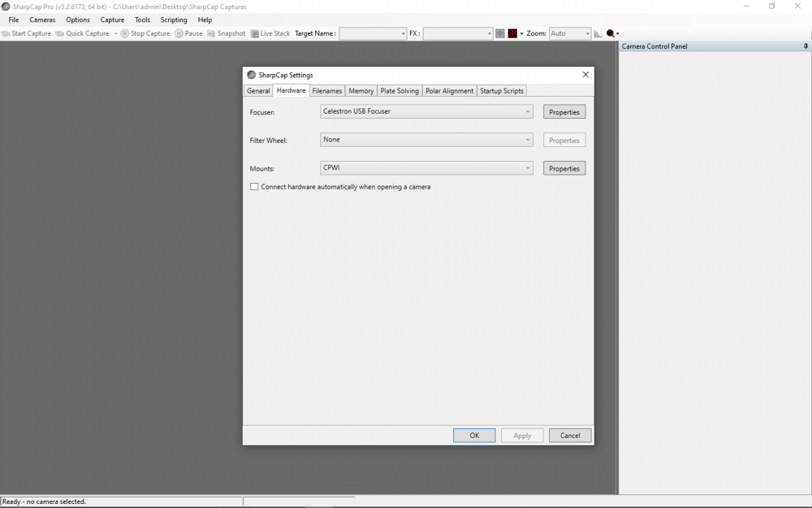
Task: Toggle the image area selection icon beside FX
Action: point(499,33)
